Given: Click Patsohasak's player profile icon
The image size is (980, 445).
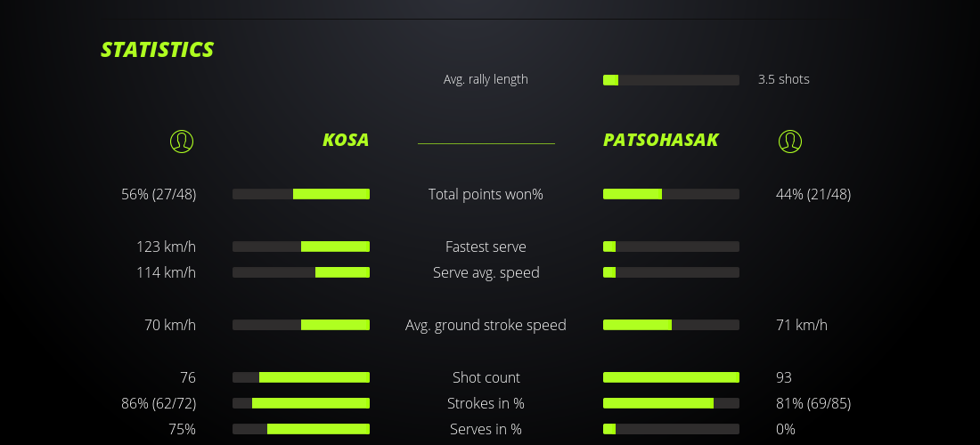Looking at the screenshot, I should (x=790, y=141).
